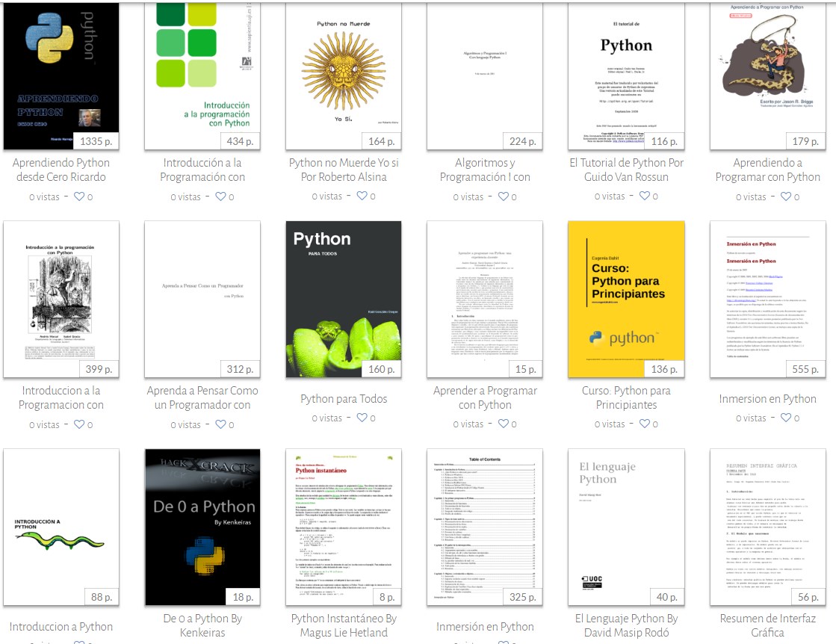Toggle like on Aprendiendo a Programar con Python

pyautogui.click(x=787, y=196)
